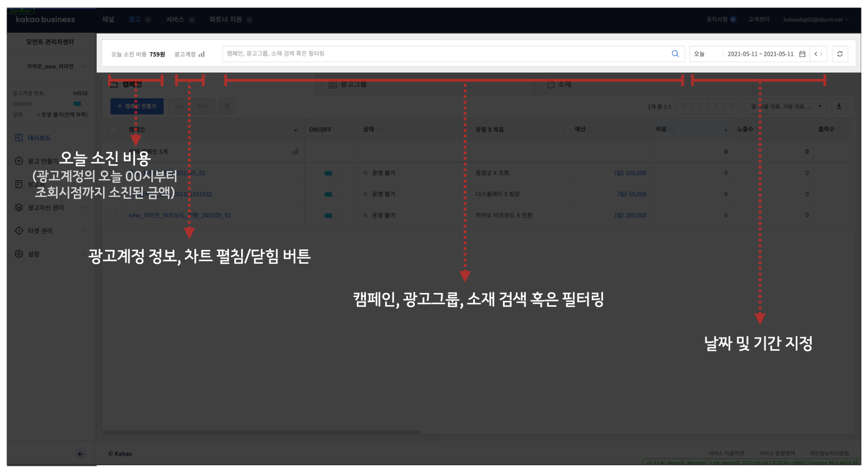Screen dimensions: 868x471
Task: Click the 광고자산 관리 layers icon
Action: 19,207
